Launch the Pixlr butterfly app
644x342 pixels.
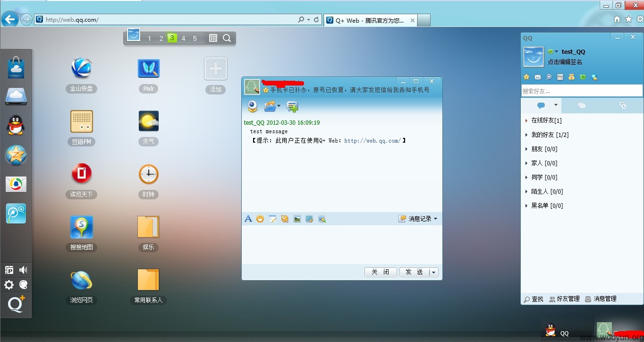click(x=148, y=68)
